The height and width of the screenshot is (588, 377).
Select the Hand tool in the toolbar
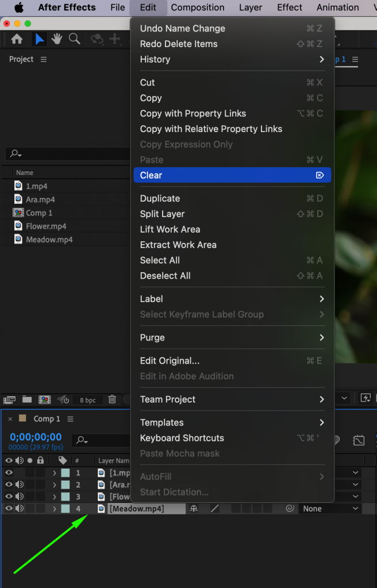click(x=56, y=38)
